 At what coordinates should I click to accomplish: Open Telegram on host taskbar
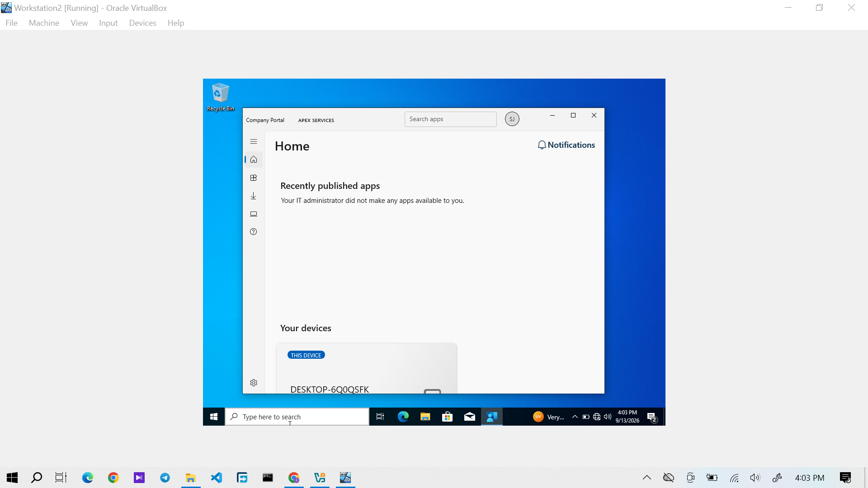tap(165, 478)
